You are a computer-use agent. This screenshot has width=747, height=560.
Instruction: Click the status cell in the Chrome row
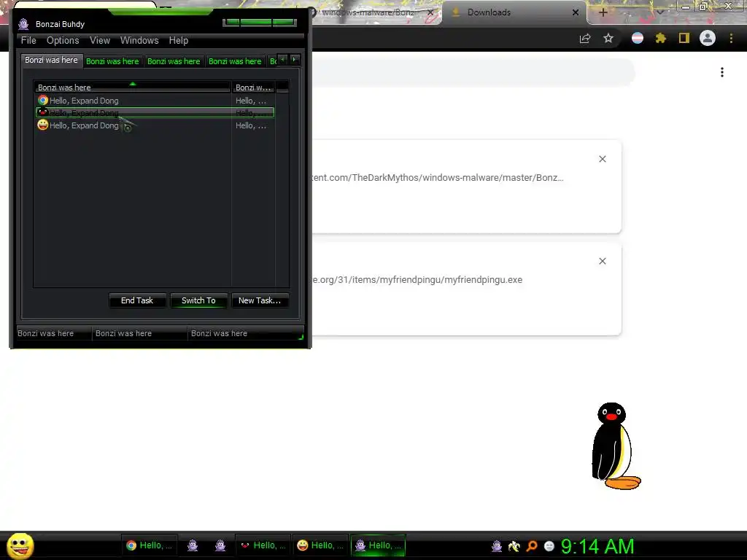[252, 101]
